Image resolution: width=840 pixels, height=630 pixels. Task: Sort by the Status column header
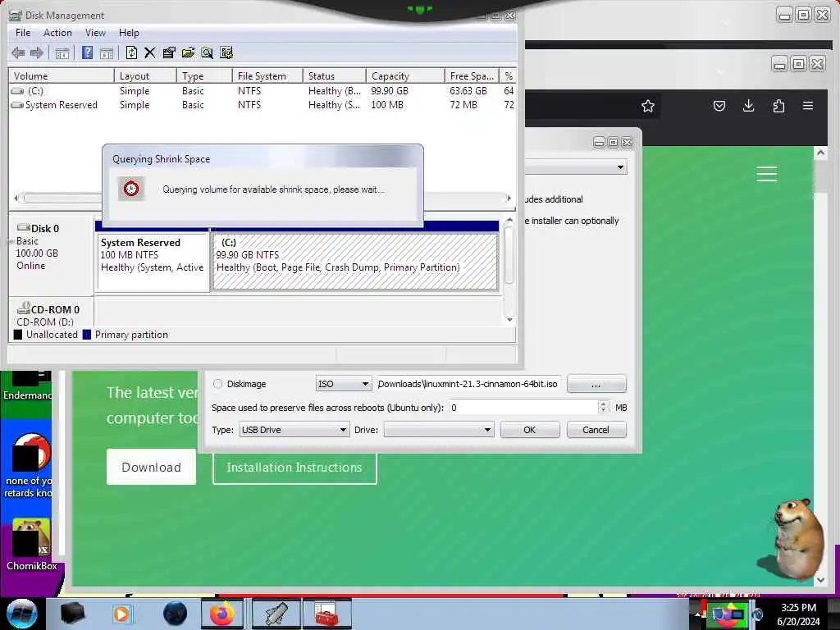coord(335,76)
